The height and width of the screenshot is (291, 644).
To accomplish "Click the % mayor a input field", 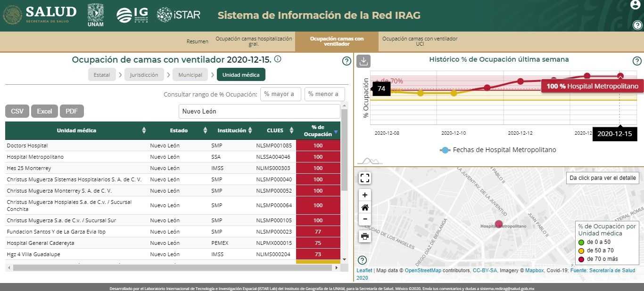I will pos(281,94).
